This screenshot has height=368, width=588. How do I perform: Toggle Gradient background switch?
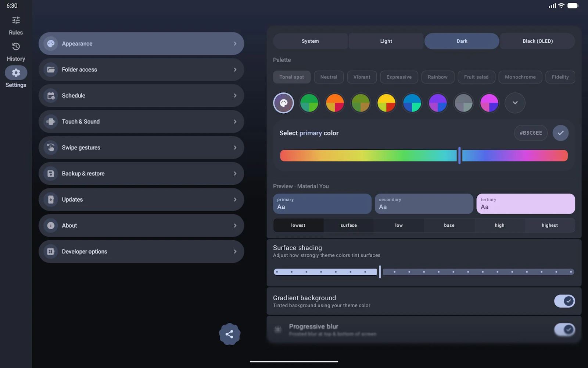[x=564, y=301]
